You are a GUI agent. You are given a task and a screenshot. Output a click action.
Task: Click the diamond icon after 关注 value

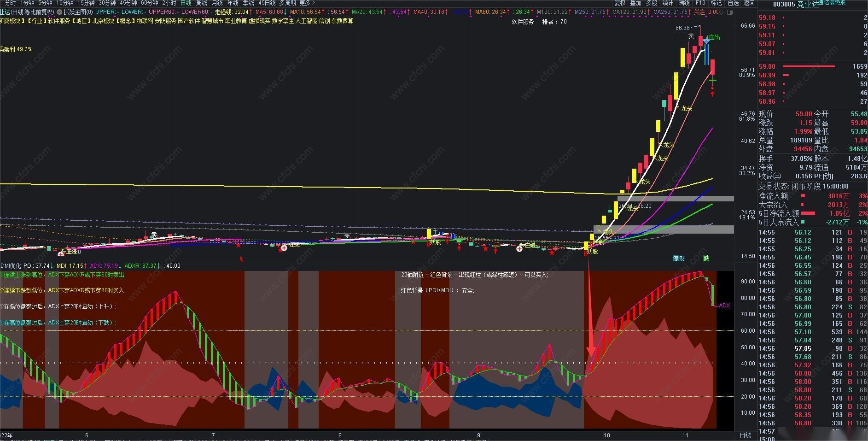[722, 12]
